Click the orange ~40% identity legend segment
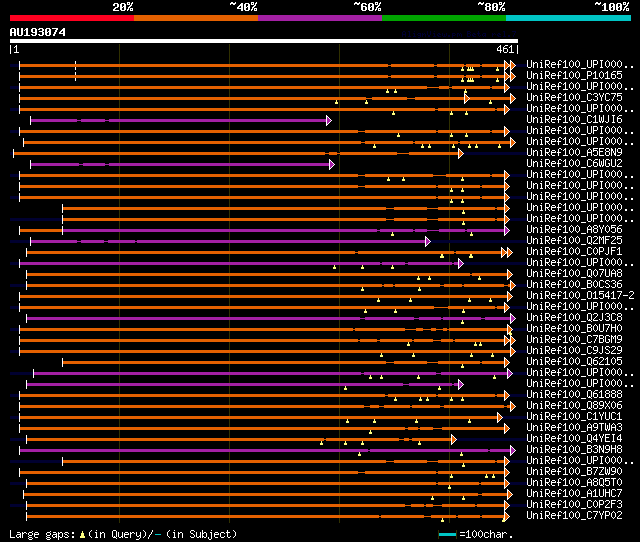Image resolution: width=640 pixels, height=542 pixels. click(196, 18)
